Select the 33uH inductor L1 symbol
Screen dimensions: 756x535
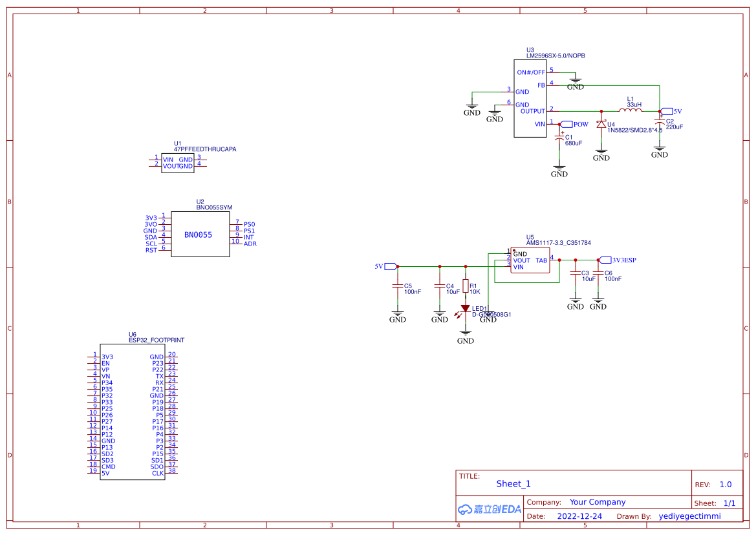click(x=630, y=110)
